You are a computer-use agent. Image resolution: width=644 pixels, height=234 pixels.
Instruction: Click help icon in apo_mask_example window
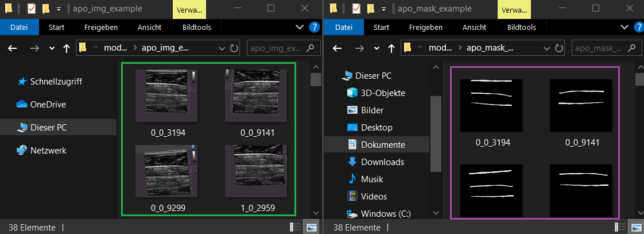(637, 27)
